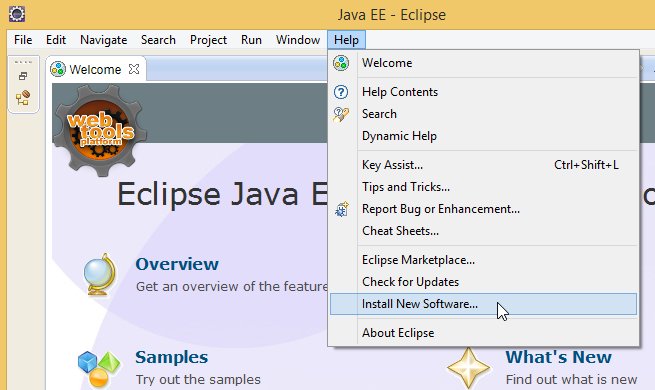Image resolution: width=655 pixels, height=390 pixels.
Task: Choose Report Bug or Enhancement...
Action: [x=483, y=209]
